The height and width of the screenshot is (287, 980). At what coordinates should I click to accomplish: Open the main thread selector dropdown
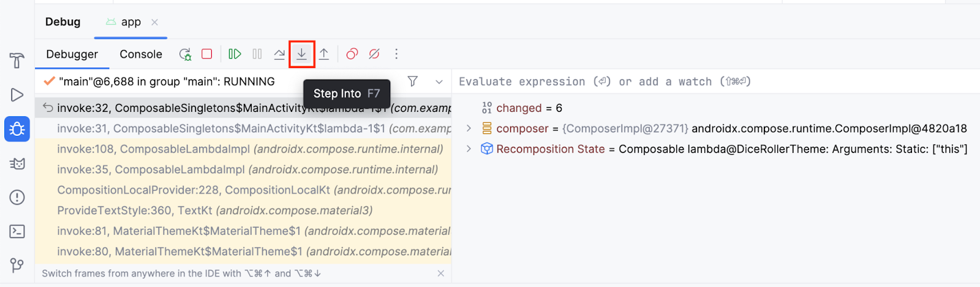[x=439, y=81]
